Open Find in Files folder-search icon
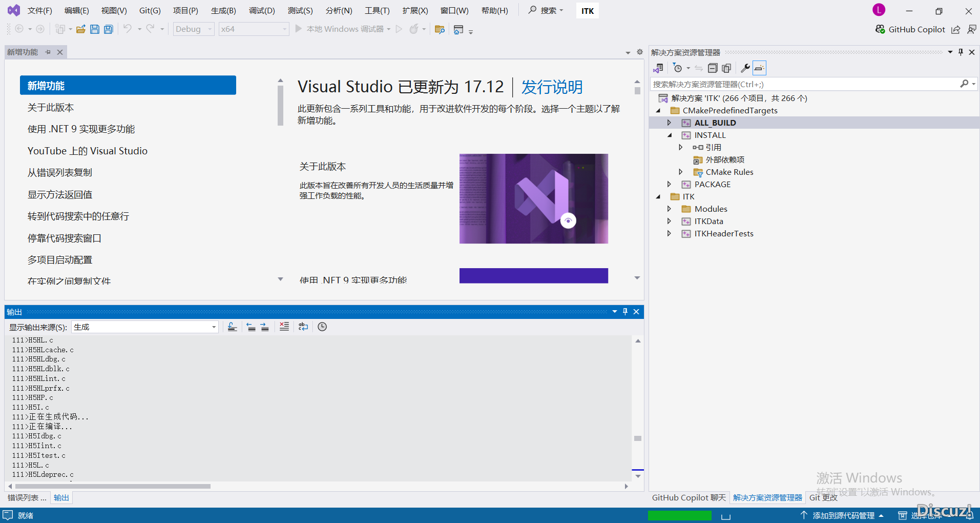This screenshot has width=980, height=523. click(440, 29)
